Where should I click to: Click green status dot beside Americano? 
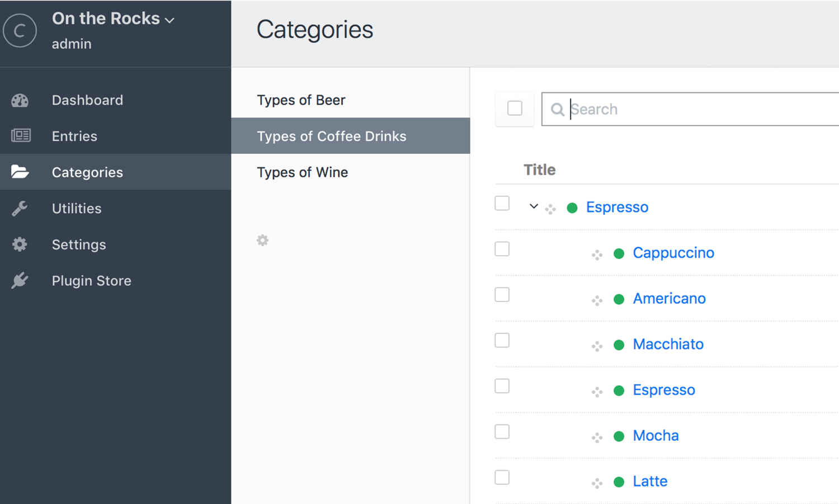tap(619, 299)
